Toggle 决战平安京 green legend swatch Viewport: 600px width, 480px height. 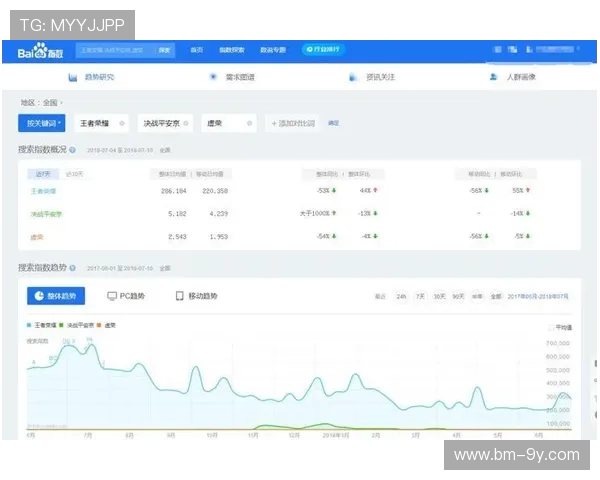pyautogui.click(x=61, y=325)
